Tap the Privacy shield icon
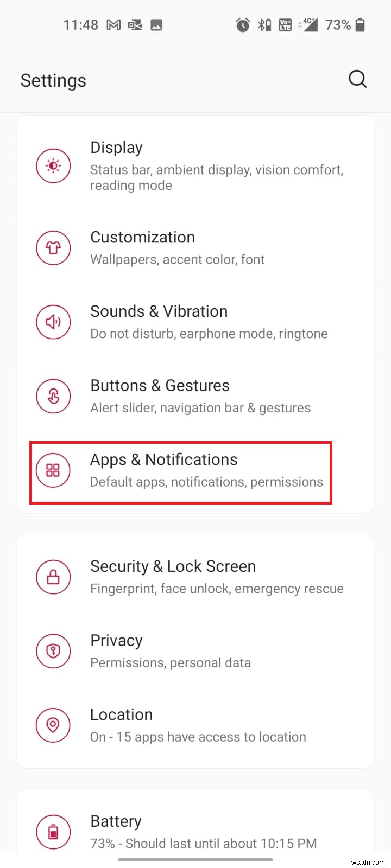This screenshot has width=391, height=868. coord(53,651)
